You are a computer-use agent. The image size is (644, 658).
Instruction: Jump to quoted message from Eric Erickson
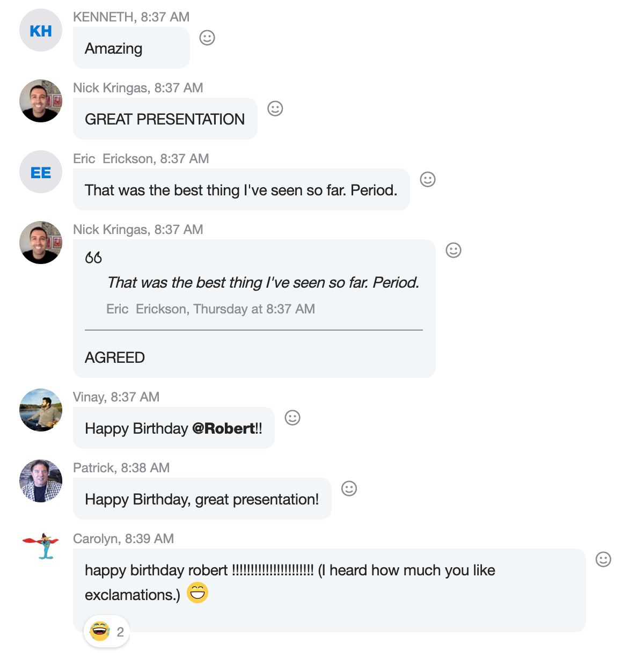(263, 283)
